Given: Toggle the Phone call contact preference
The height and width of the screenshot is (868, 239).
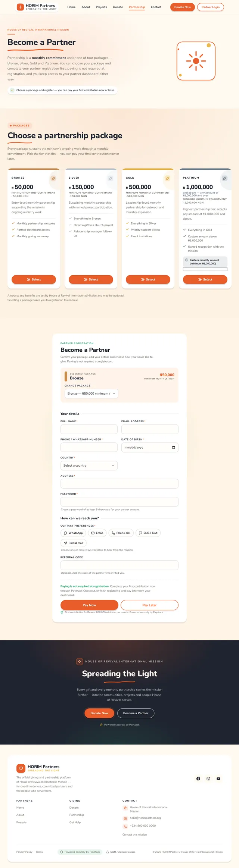Looking at the screenshot, I should [x=121, y=533].
